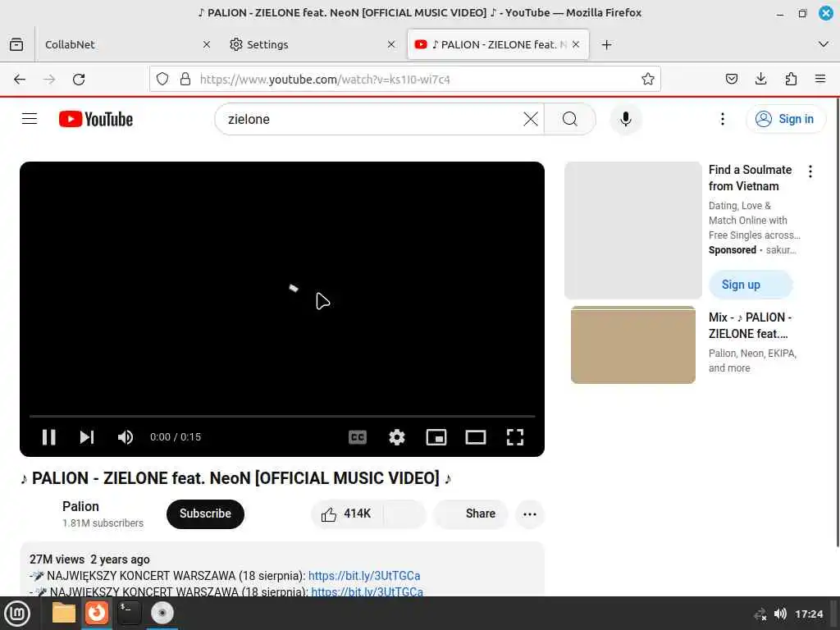Click Sign up on the sponsored ad
840x630 pixels.
pyautogui.click(x=750, y=285)
